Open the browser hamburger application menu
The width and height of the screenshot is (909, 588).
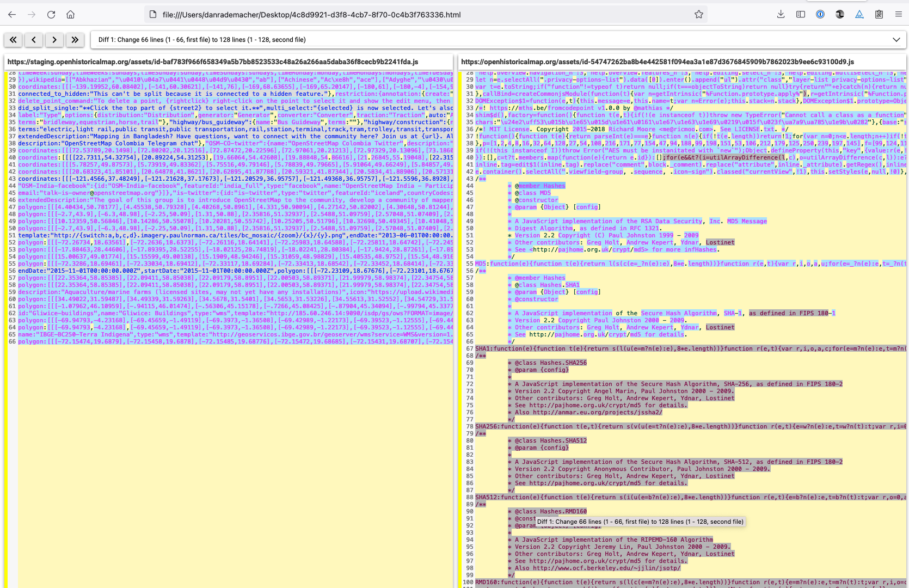899,15
